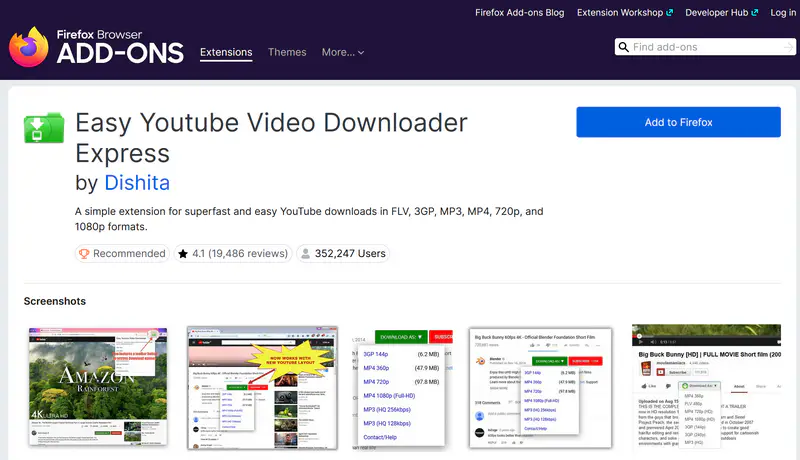800x460 pixels.
Task: Click the star rating icon
Action: [183, 253]
